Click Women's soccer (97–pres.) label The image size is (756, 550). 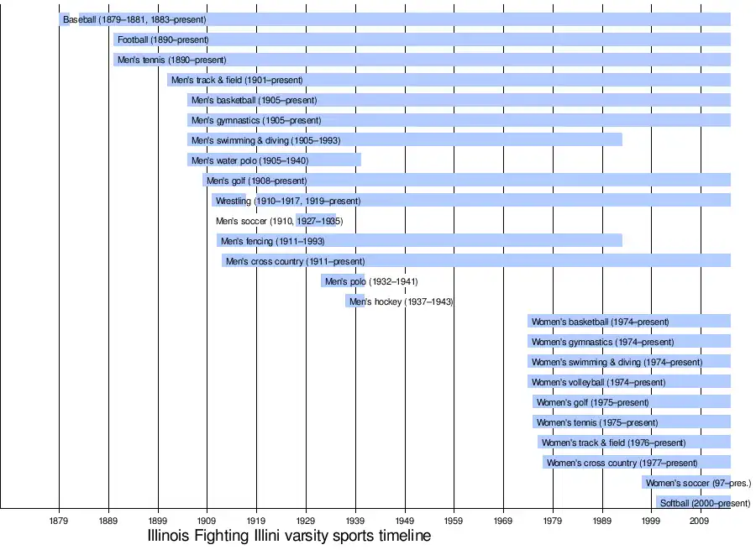[698, 483]
